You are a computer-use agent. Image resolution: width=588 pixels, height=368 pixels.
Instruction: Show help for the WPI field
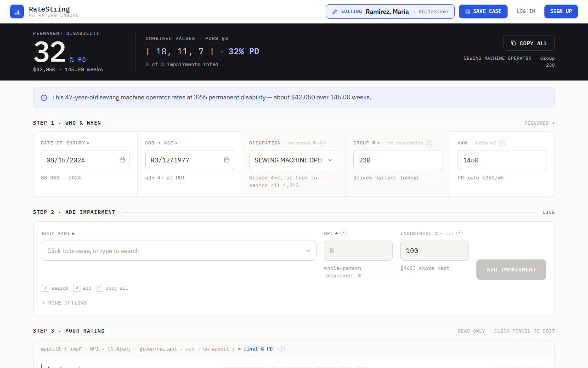pyautogui.click(x=344, y=234)
